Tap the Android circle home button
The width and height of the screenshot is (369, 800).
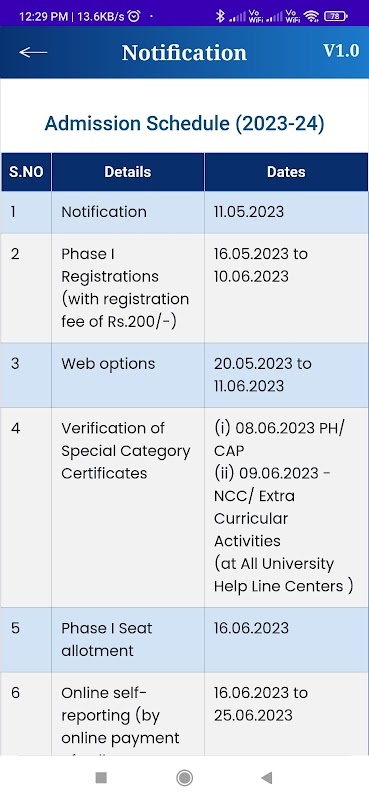click(184, 778)
